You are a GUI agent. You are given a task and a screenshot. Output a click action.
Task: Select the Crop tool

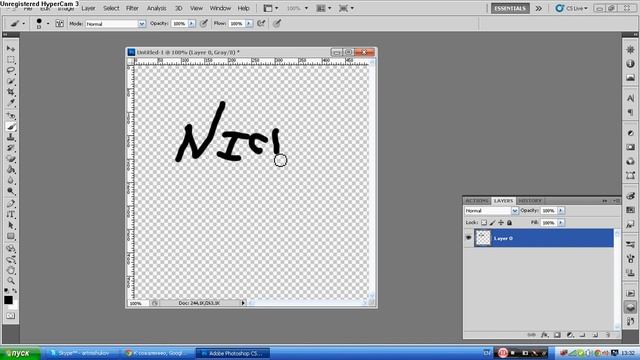tap(11, 92)
